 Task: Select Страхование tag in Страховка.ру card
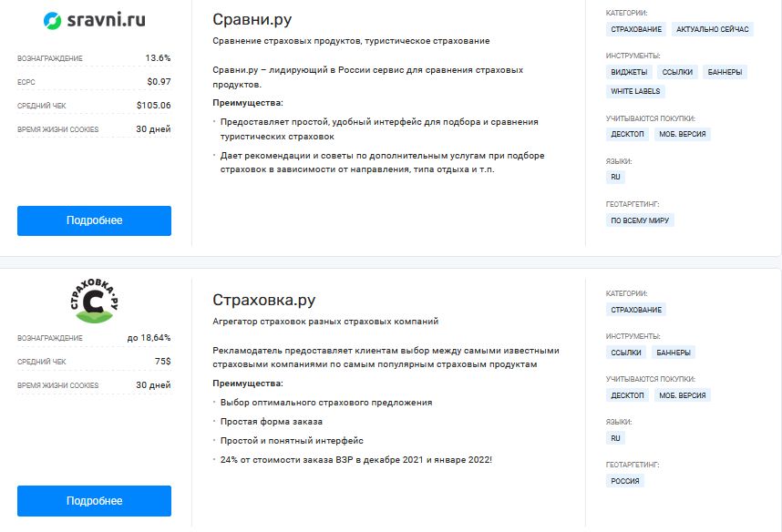point(636,310)
